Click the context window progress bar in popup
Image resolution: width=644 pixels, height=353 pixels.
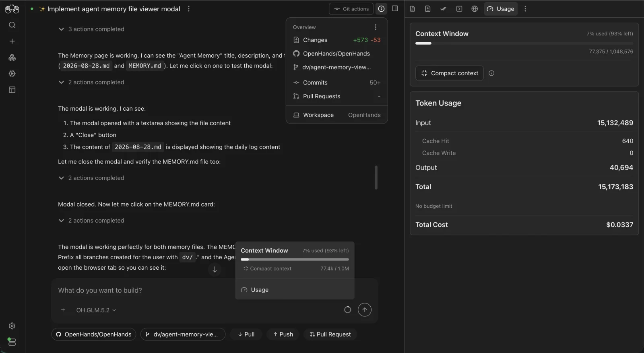pyautogui.click(x=295, y=260)
